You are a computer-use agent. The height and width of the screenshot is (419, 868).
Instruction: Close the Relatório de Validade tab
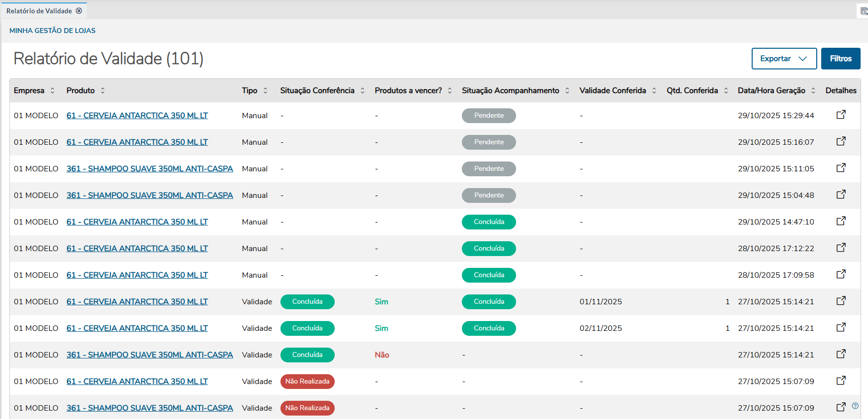click(x=79, y=11)
